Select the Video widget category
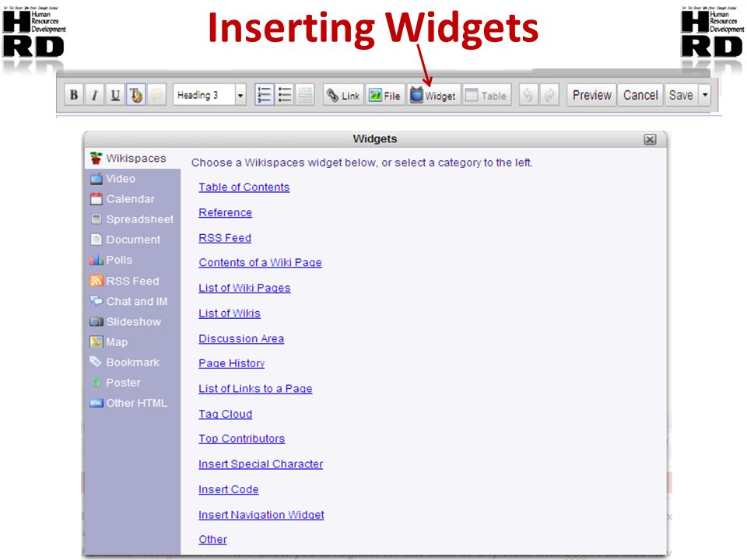Viewport: 747px width, 560px height. pyautogui.click(x=132, y=179)
